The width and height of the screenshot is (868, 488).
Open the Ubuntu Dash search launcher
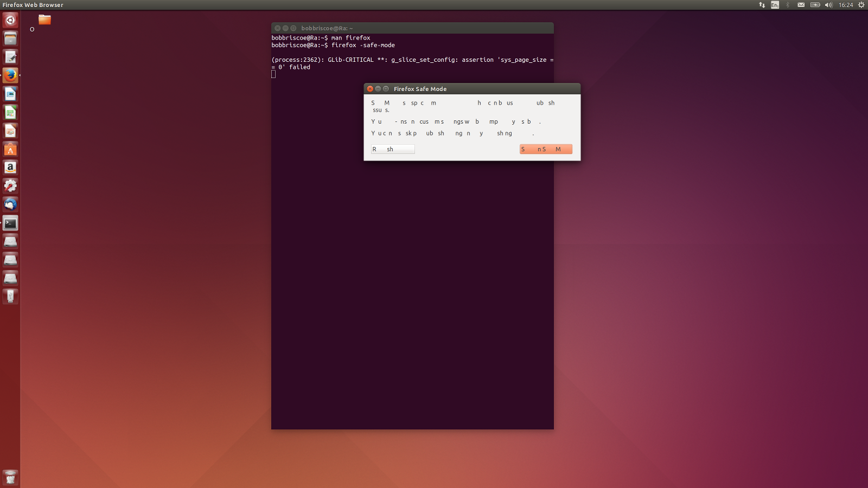point(10,21)
